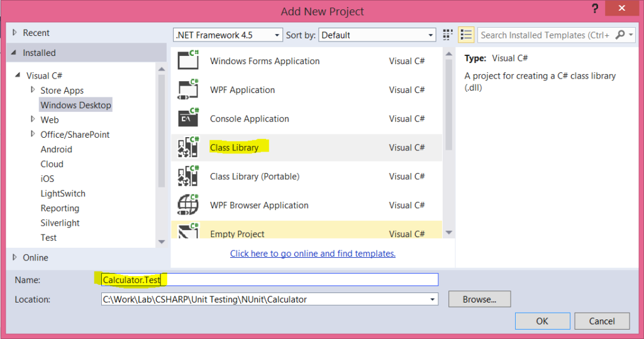Select Windows Desktop in the tree
This screenshot has width=644, height=339.
pyautogui.click(x=75, y=105)
